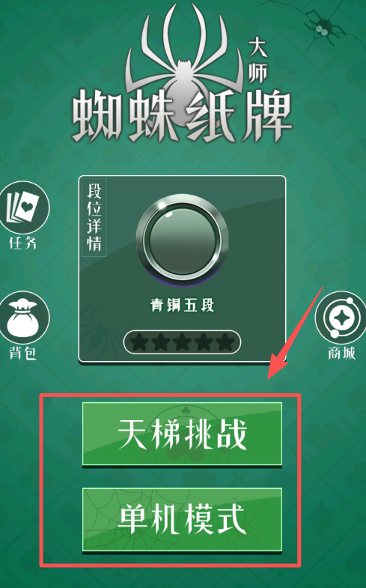
Task: Click the small spider in the top corner
Action: click(323, 27)
